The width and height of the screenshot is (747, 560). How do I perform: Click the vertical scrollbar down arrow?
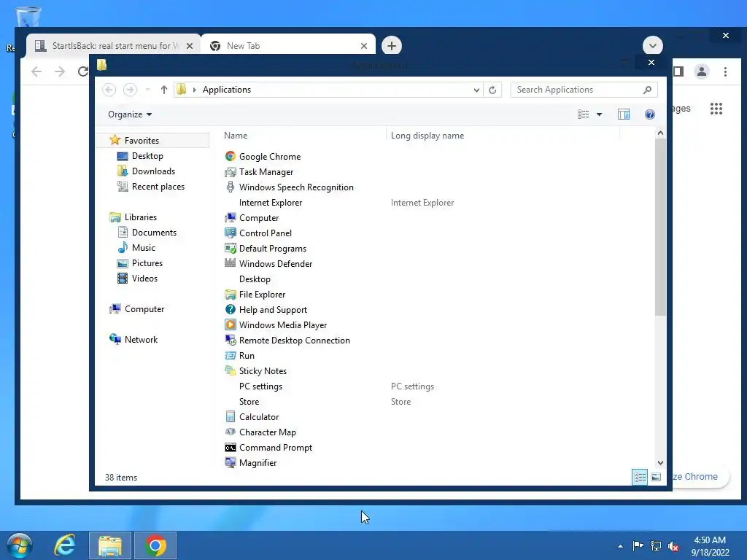[x=659, y=462]
